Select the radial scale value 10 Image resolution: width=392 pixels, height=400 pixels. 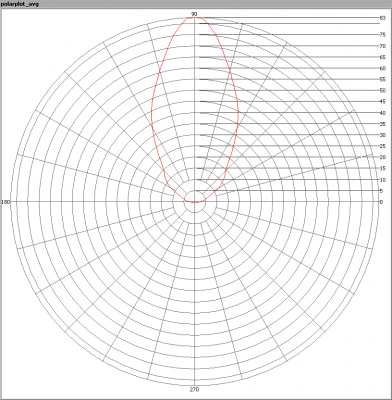[x=383, y=180]
